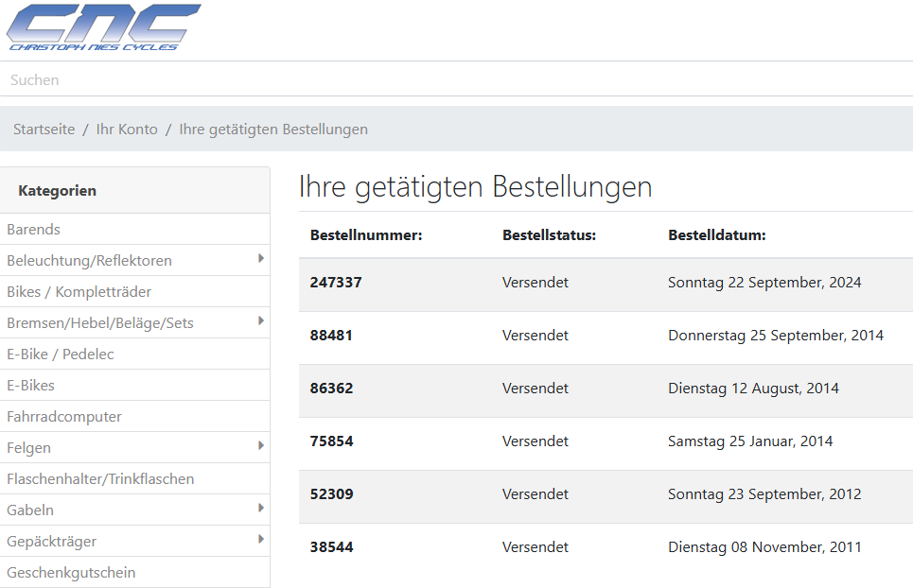Expand the Gepäckträger category arrow
The height and width of the screenshot is (588, 913).
[260, 539]
